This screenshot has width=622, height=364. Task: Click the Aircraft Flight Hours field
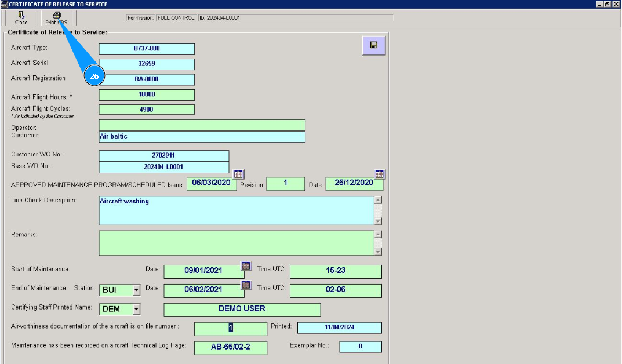[147, 94]
